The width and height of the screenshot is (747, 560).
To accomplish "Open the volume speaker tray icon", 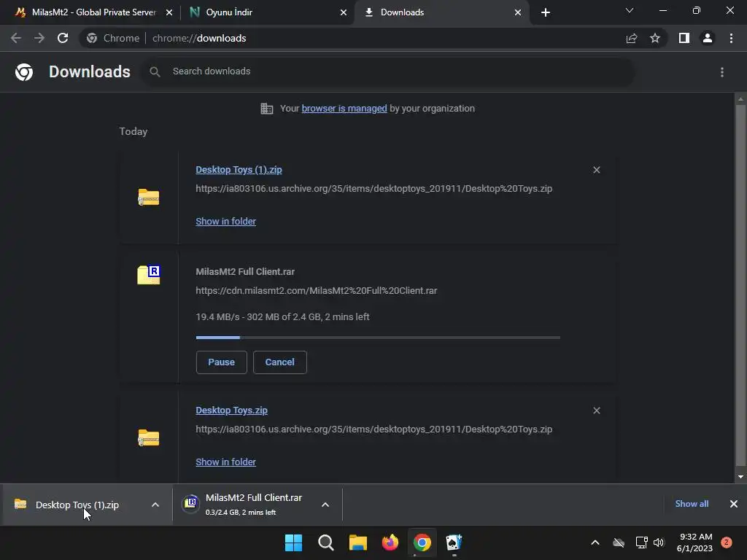I will (659, 542).
